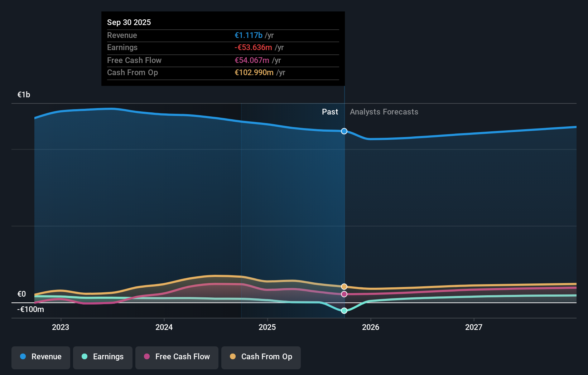The height and width of the screenshot is (375, 588).
Task: Click the yellow Cash From Op dot icon
Action: click(x=232, y=357)
